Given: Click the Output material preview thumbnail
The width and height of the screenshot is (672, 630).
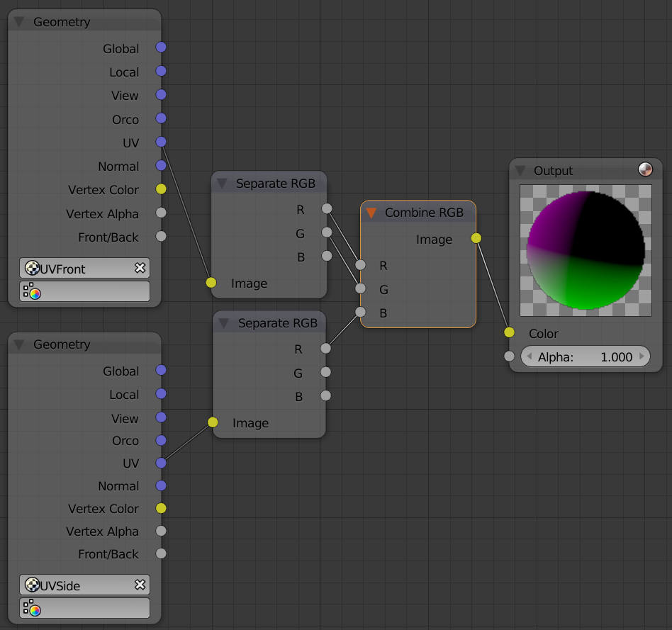Looking at the screenshot, I should pyautogui.click(x=586, y=250).
